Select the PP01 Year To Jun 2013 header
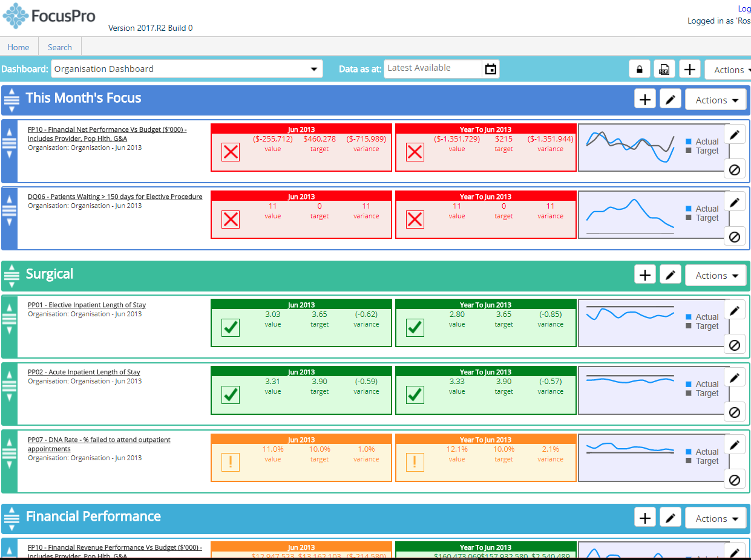This screenshot has width=751, height=560. click(485, 305)
